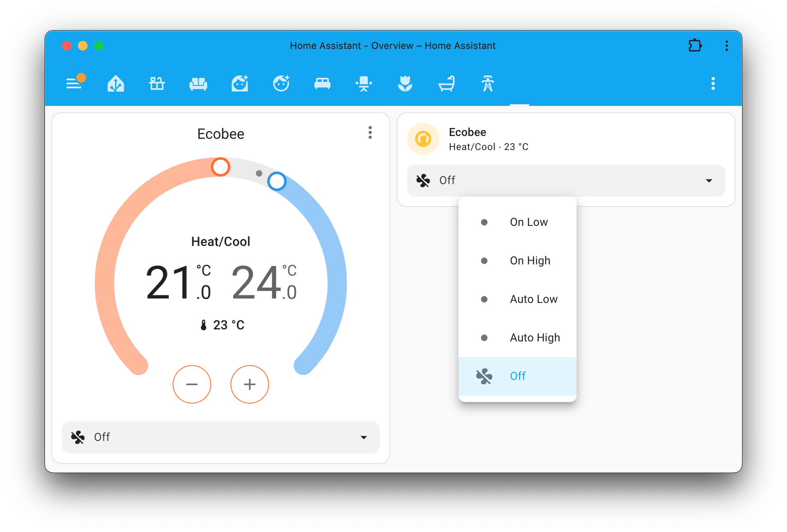Open the Home Assistant overview tab
This screenshot has width=787, height=532.
[x=116, y=84]
